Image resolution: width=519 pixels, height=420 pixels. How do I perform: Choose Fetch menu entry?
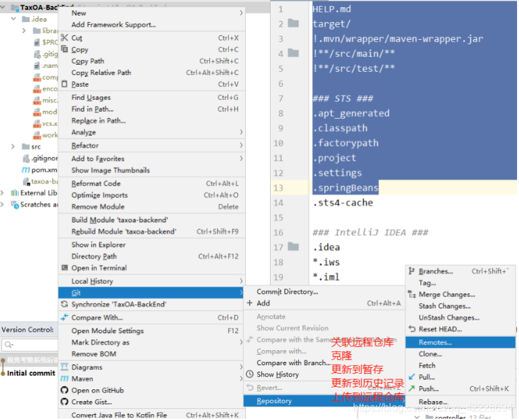pos(460,365)
